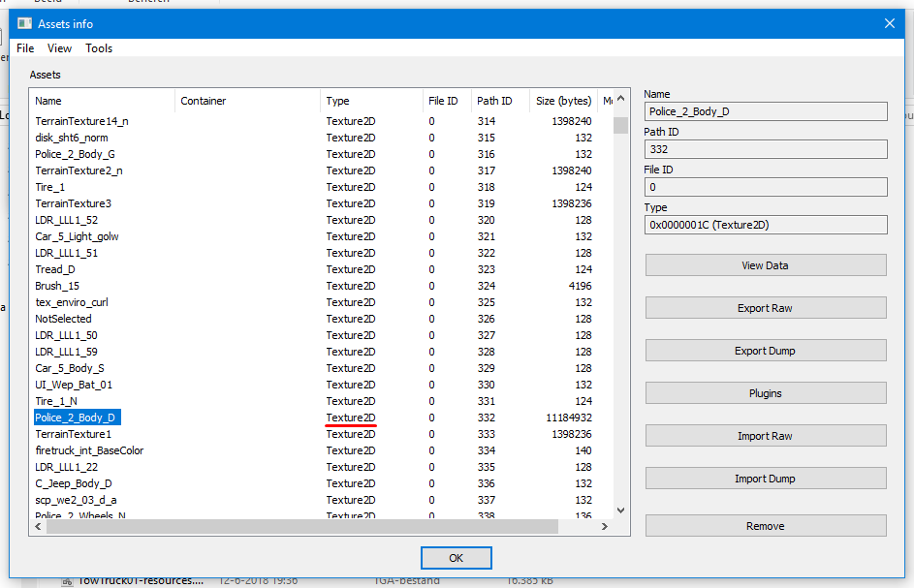Click the size value 11184932
The height and width of the screenshot is (588, 914).
pyautogui.click(x=568, y=418)
